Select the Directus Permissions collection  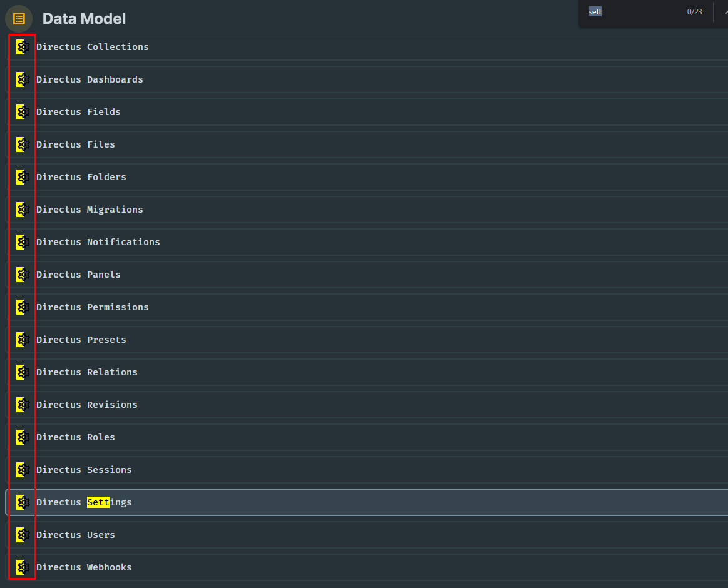tap(367, 307)
